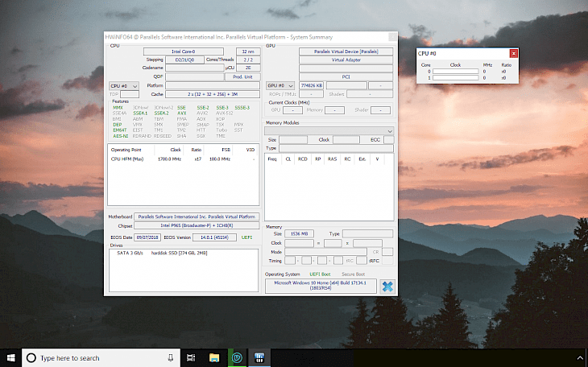Click the empty Memory Mode field
588x367 pixels.
(325, 252)
